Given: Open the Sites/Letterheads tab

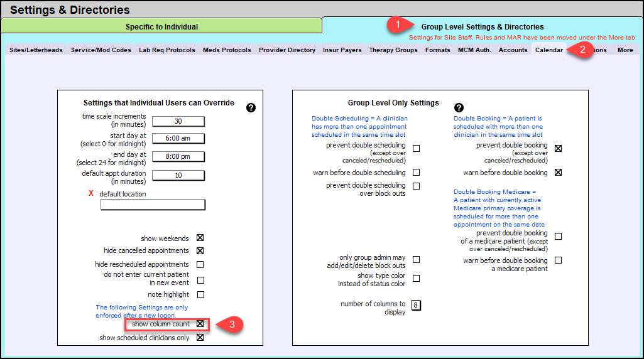Looking at the screenshot, I should (x=36, y=50).
